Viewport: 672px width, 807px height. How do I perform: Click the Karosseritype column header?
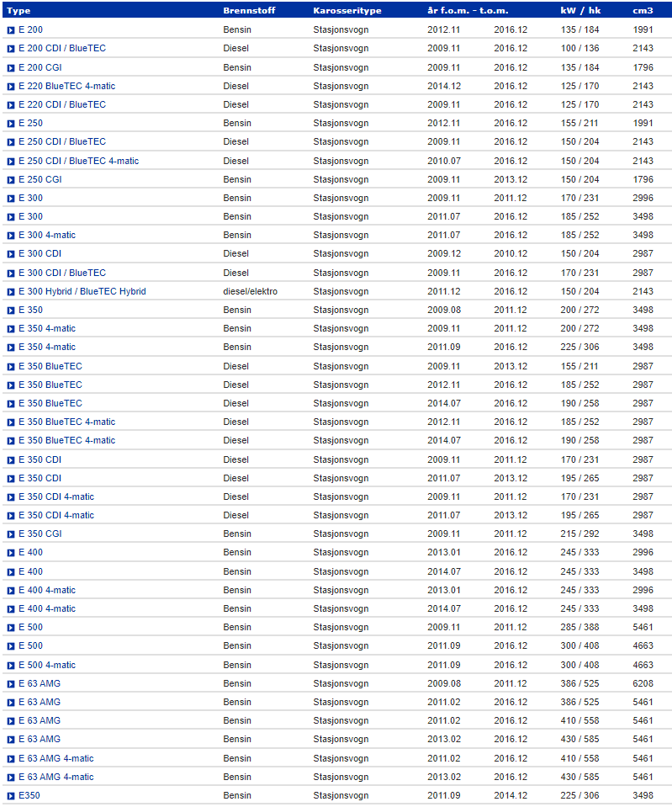tap(347, 10)
